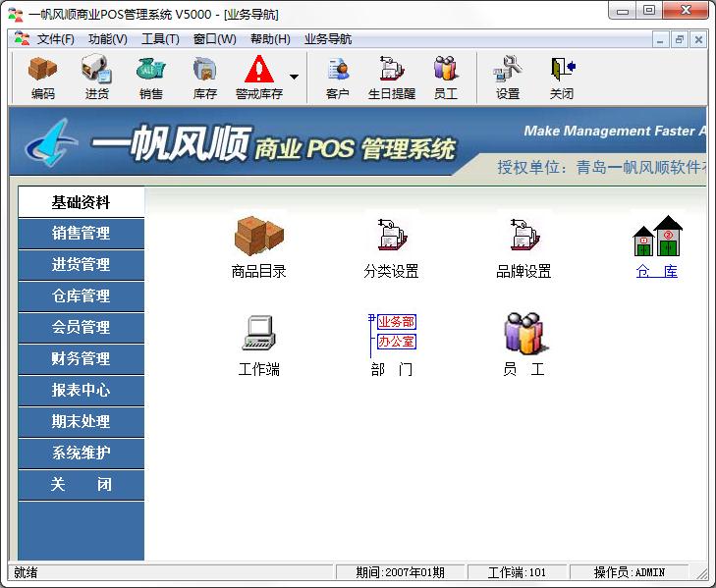Image resolution: width=716 pixels, height=588 pixels.
Task: Select 进货管理 in sidebar
Action: (x=82, y=265)
